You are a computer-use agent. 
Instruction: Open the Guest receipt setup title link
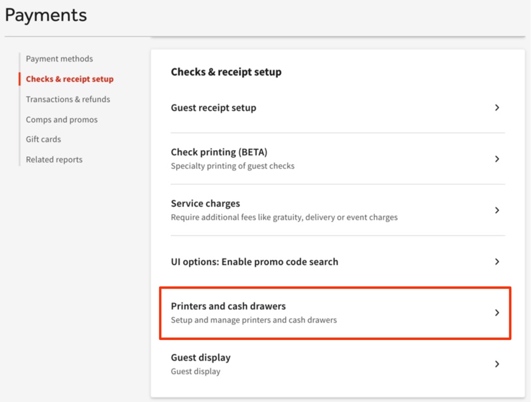point(214,108)
